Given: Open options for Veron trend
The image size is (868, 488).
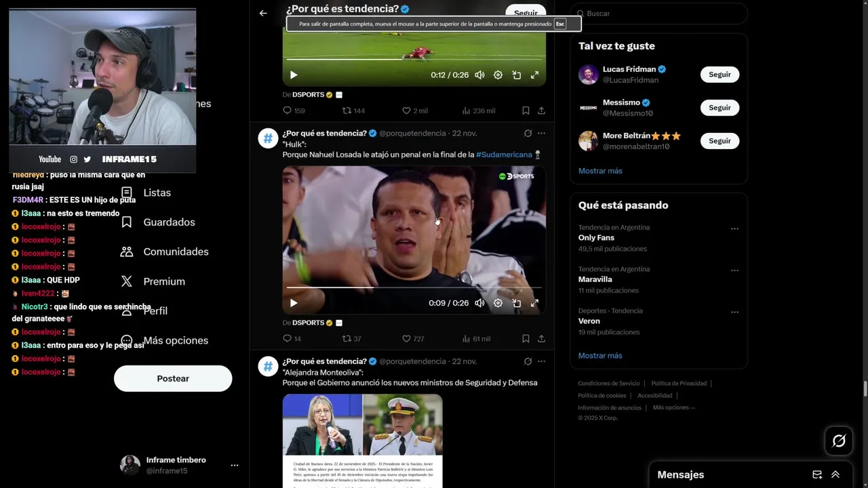Looking at the screenshot, I should (x=734, y=312).
